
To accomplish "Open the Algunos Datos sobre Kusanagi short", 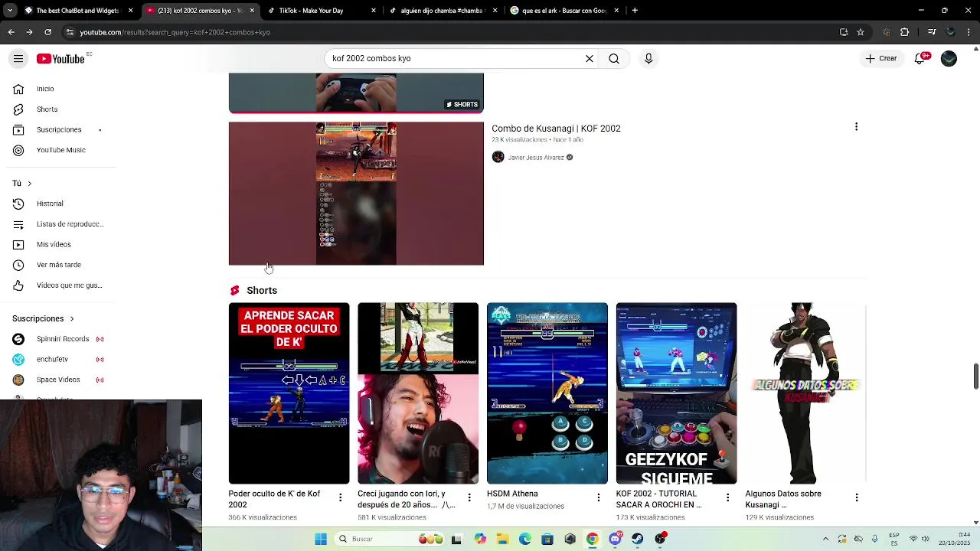I will 805,393.
